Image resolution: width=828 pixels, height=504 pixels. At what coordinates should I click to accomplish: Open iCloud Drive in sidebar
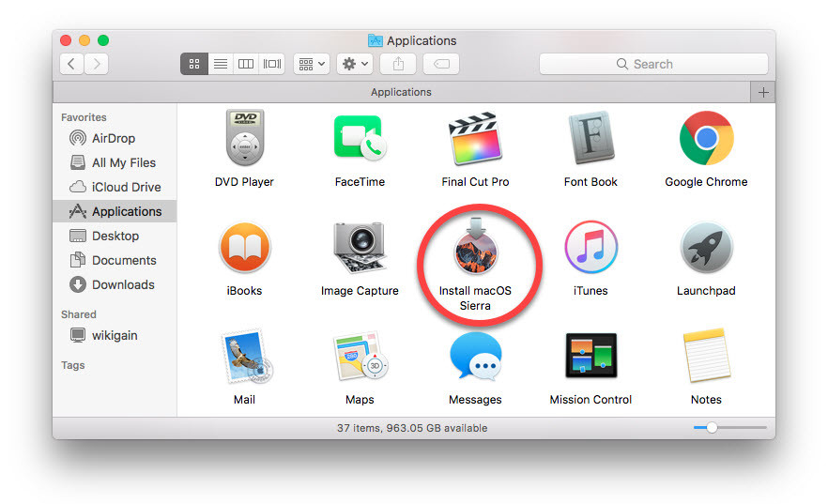(x=115, y=187)
